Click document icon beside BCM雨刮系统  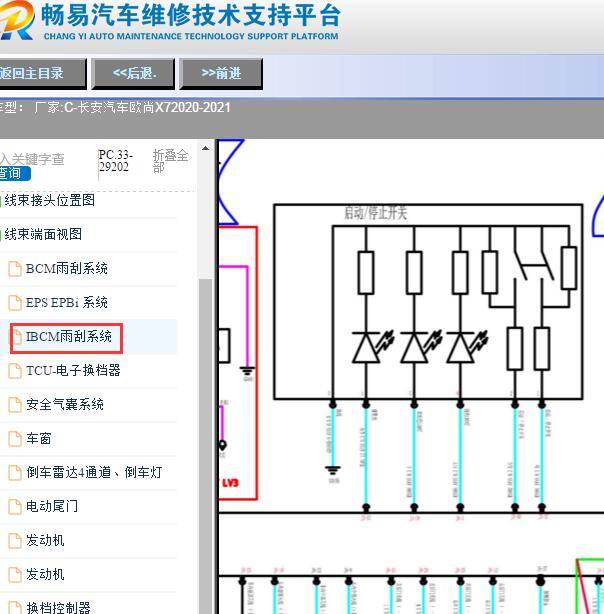[15, 269]
